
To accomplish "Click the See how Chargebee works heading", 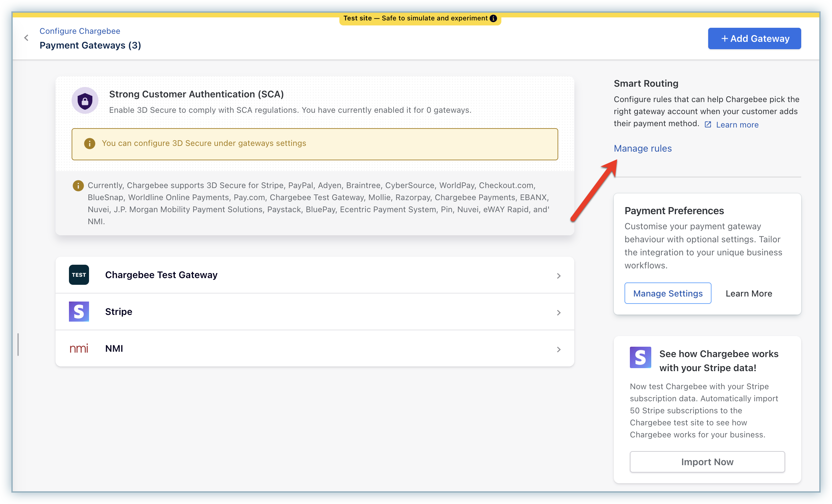I will click(x=719, y=361).
